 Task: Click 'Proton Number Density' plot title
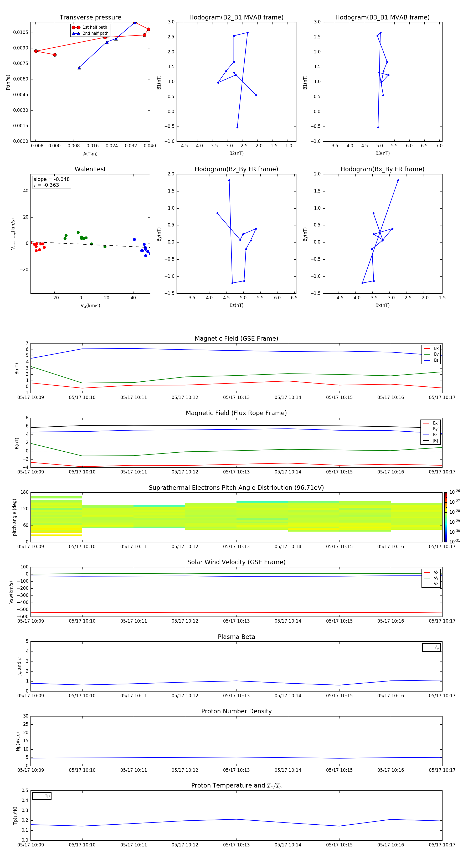click(x=236, y=711)
